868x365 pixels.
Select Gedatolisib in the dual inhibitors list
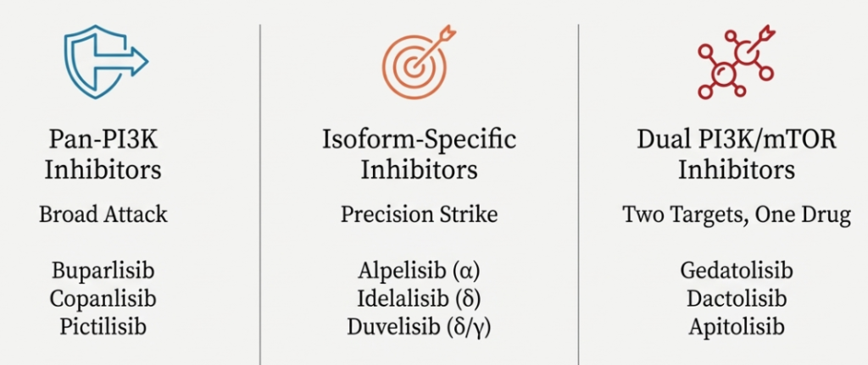[736, 272]
